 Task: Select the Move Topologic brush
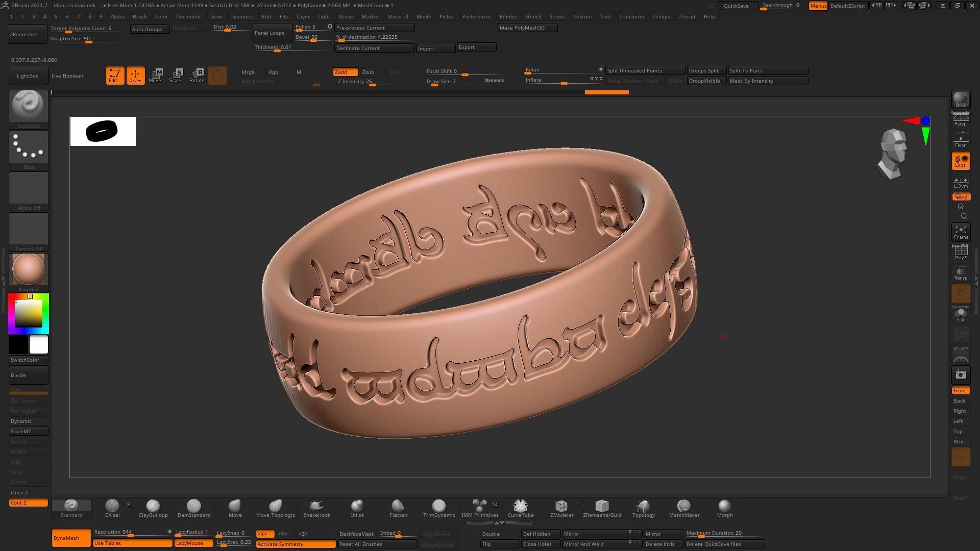pos(276,508)
